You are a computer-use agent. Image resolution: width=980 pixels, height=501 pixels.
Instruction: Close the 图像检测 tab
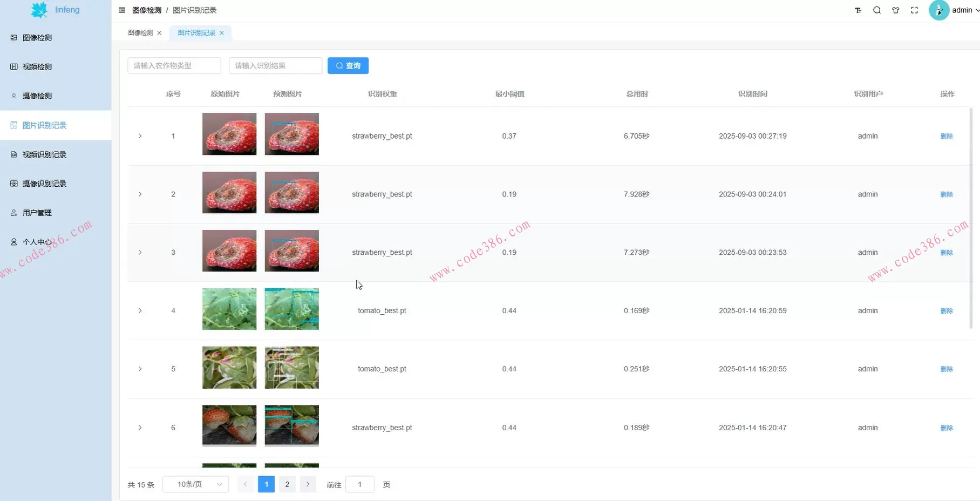159,33
